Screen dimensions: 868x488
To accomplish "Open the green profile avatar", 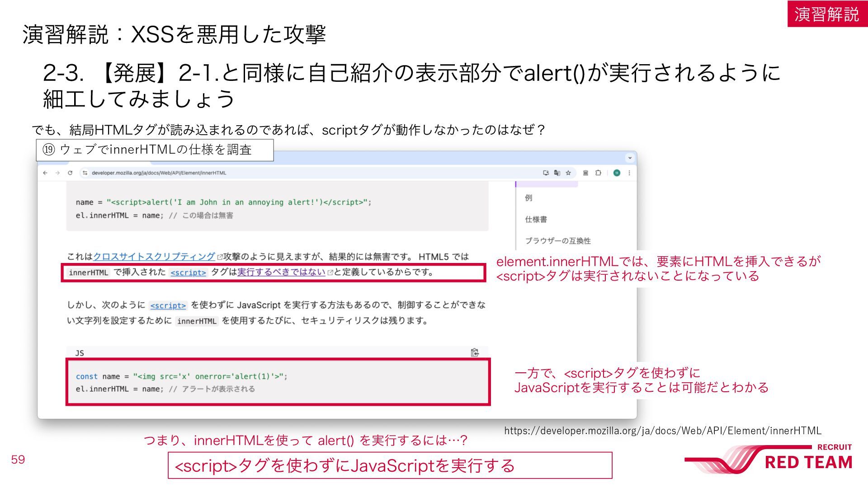I will 617,173.
